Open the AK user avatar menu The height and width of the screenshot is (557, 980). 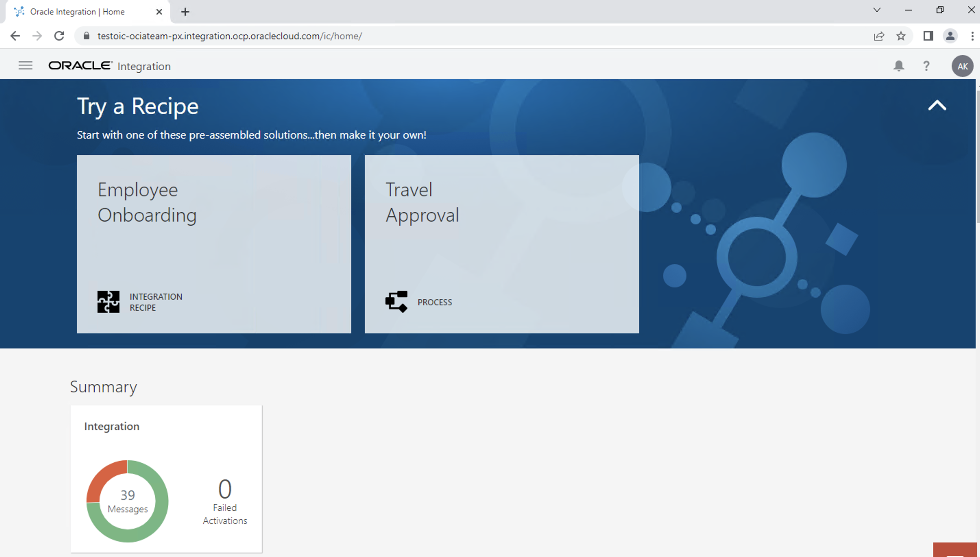[x=962, y=66]
